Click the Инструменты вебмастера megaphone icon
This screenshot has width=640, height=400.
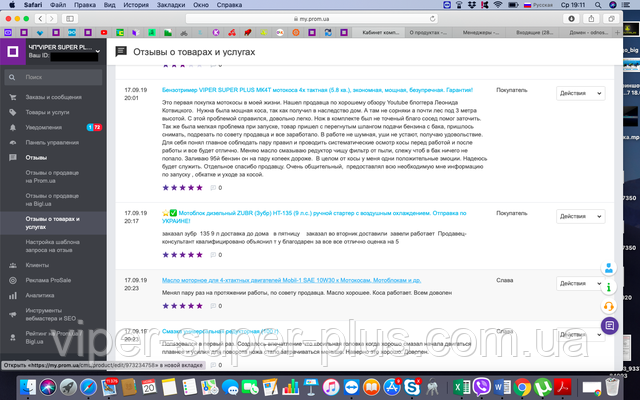tap(13, 314)
